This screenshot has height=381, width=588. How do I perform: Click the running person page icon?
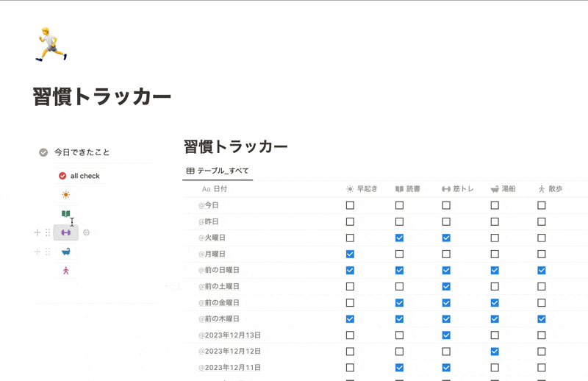click(x=51, y=44)
